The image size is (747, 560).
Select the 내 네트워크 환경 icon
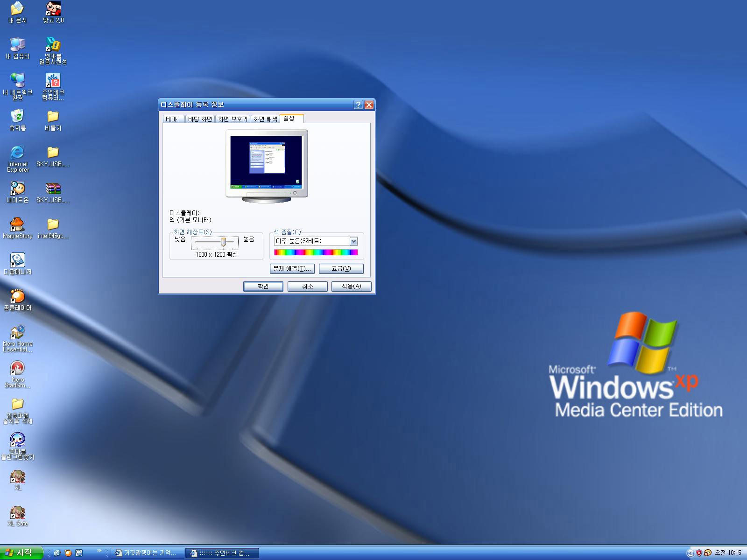click(x=17, y=87)
